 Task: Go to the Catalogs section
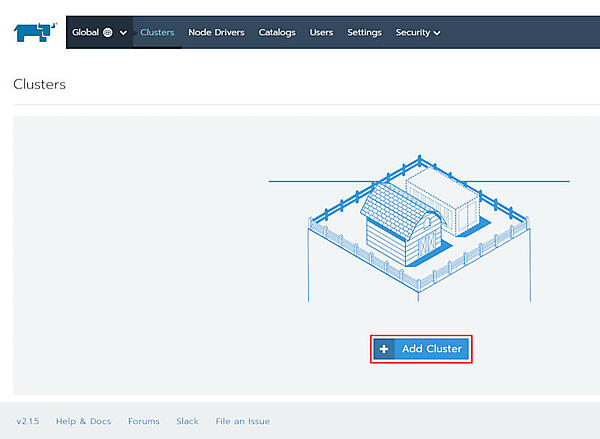pos(277,32)
